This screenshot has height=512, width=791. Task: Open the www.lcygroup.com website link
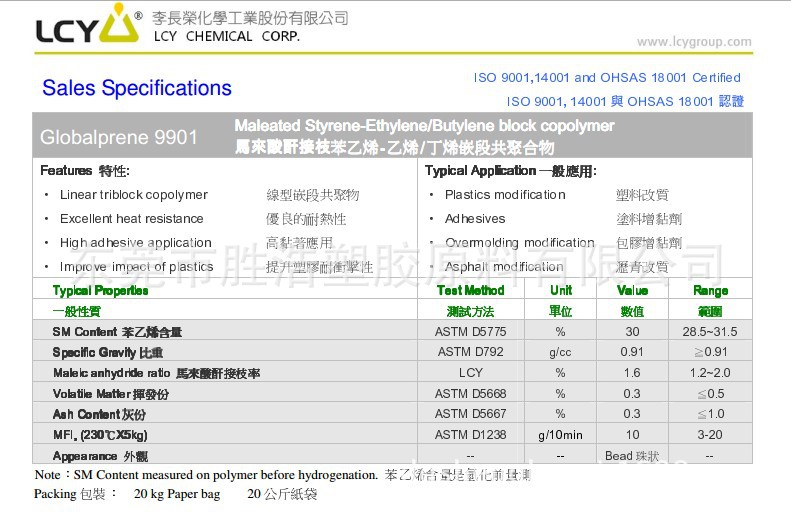click(693, 42)
